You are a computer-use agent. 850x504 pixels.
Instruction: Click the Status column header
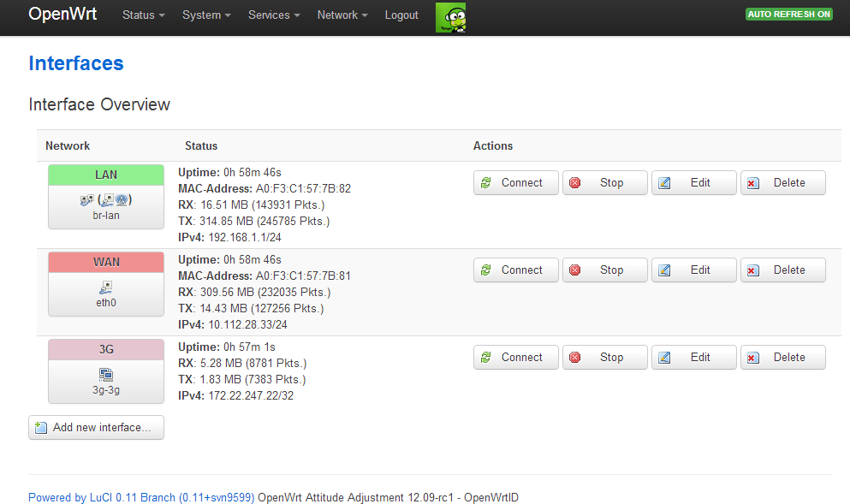click(201, 145)
